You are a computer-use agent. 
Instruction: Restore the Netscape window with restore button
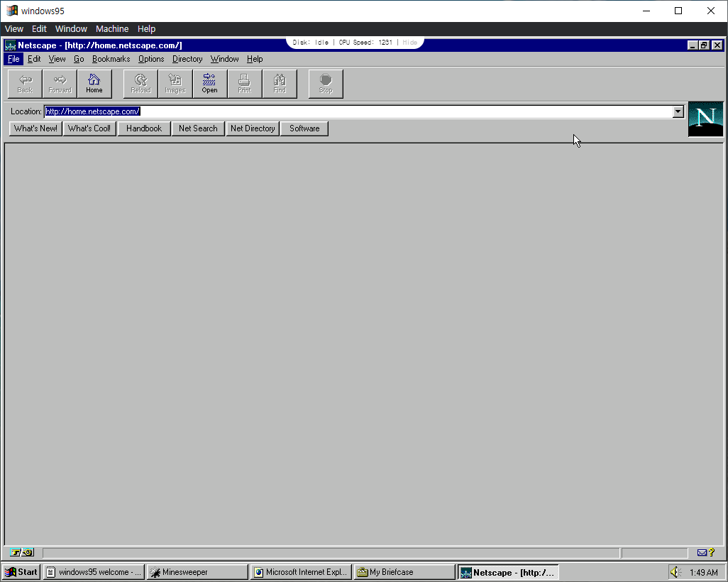pos(705,45)
